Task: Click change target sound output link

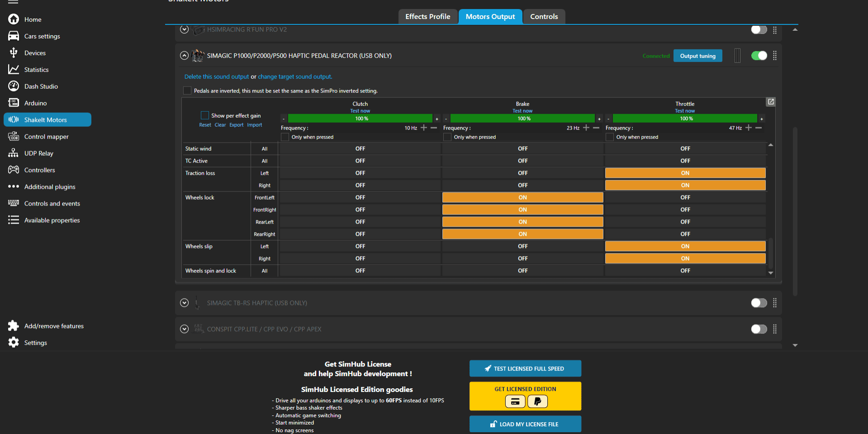Action: coord(294,76)
